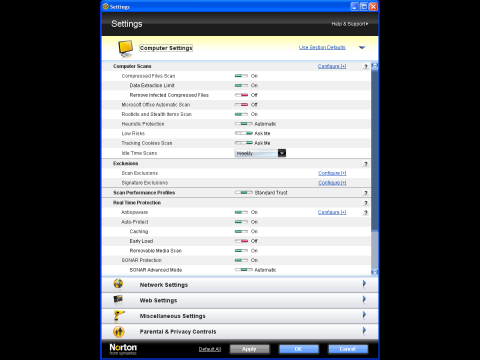This screenshot has width=480, height=360.
Task: Click the Heuristic Protection label
Action: click(x=143, y=124)
